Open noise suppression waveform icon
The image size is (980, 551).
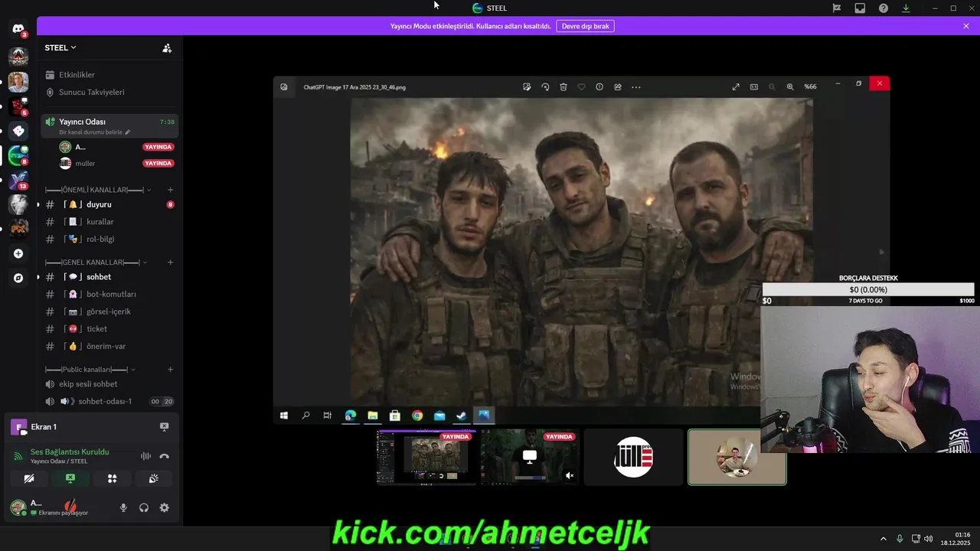pos(145,456)
